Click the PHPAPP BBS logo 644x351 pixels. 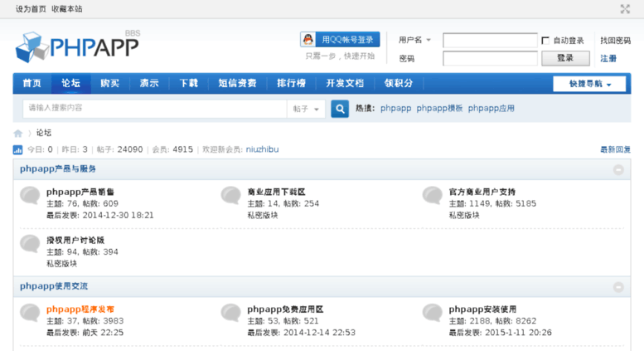(x=78, y=46)
